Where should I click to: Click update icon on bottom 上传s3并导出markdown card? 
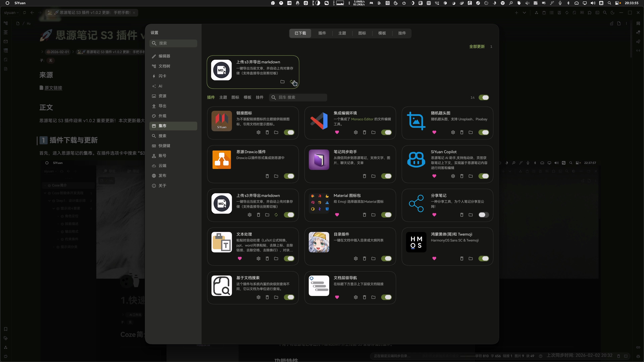[276, 215]
